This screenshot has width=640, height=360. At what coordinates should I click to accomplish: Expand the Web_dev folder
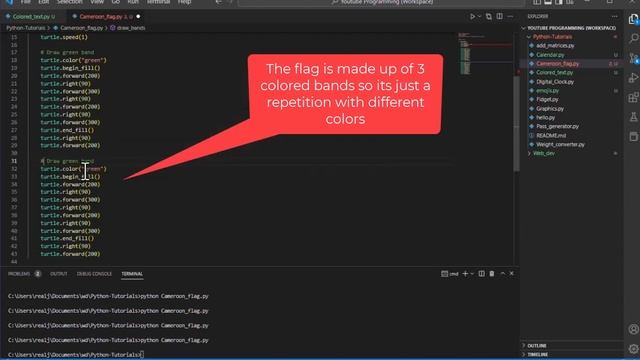tap(544, 153)
